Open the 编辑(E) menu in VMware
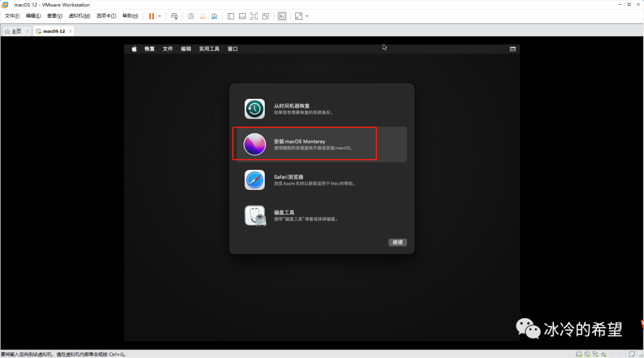The width and height of the screenshot is (644, 358). [x=33, y=16]
